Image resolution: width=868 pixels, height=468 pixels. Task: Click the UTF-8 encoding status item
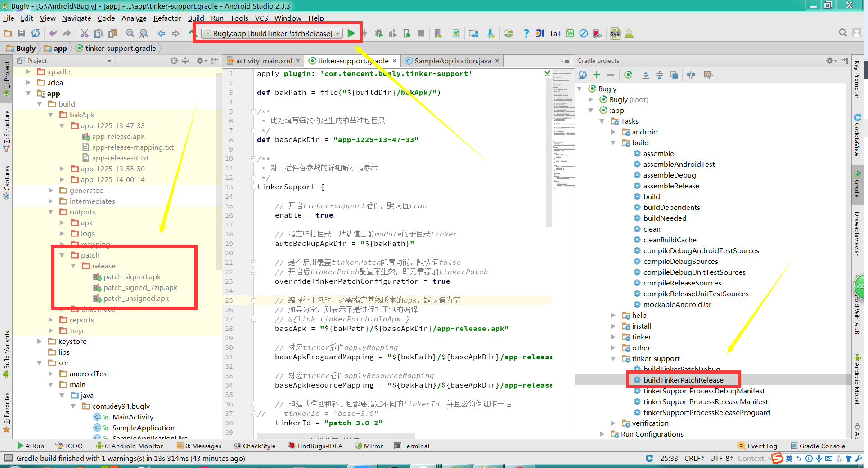pyautogui.click(x=721, y=458)
